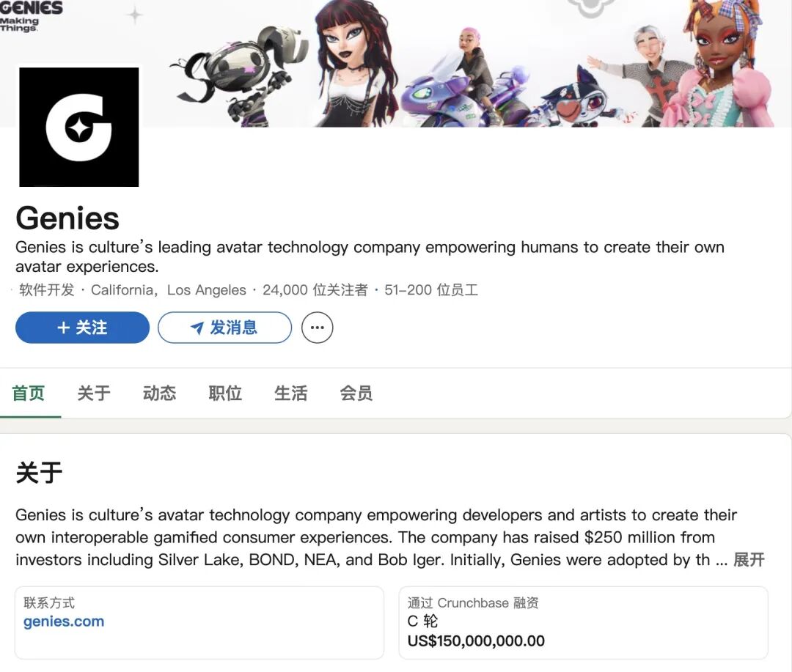
Task: Click the plus icon in 关注 button
Action: tap(63, 328)
